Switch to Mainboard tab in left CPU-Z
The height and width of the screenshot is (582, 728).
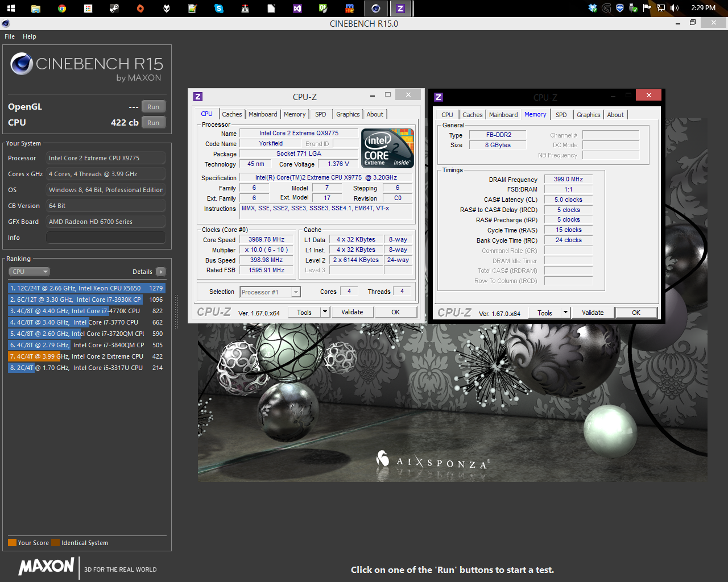click(x=263, y=114)
